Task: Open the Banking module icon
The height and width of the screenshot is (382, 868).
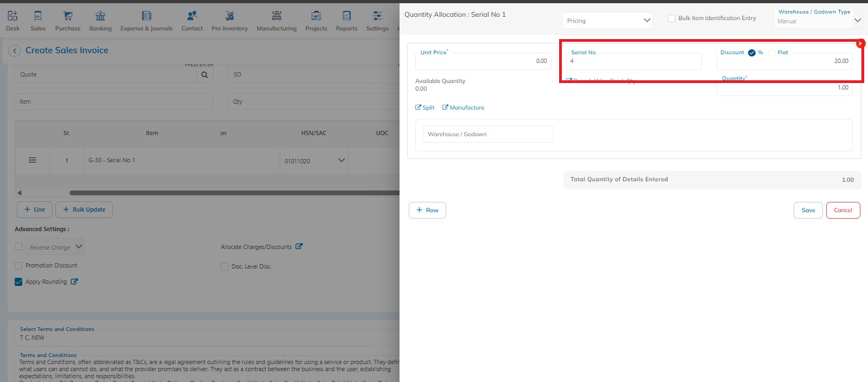Action: point(100,16)
